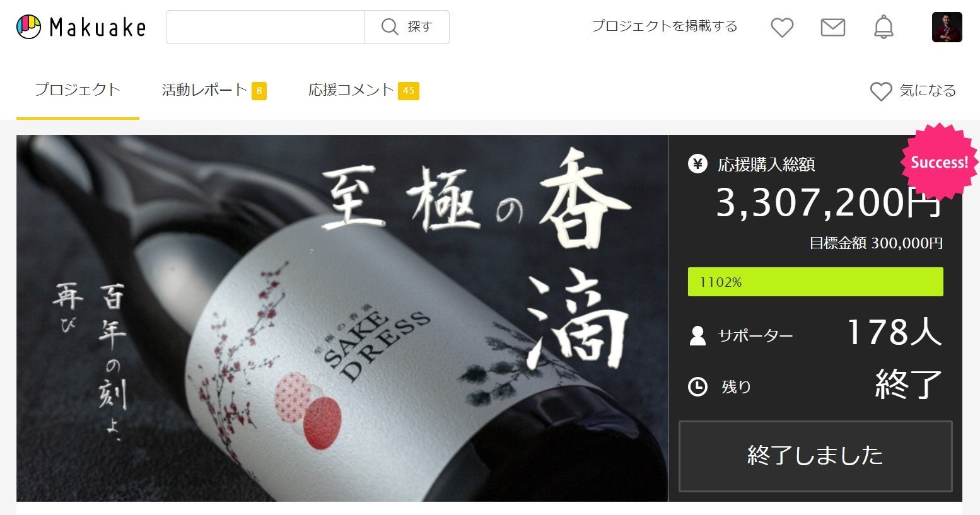Click the yen icon beside 応援購入総額
The image size is (980, 515).
[697, 165]
